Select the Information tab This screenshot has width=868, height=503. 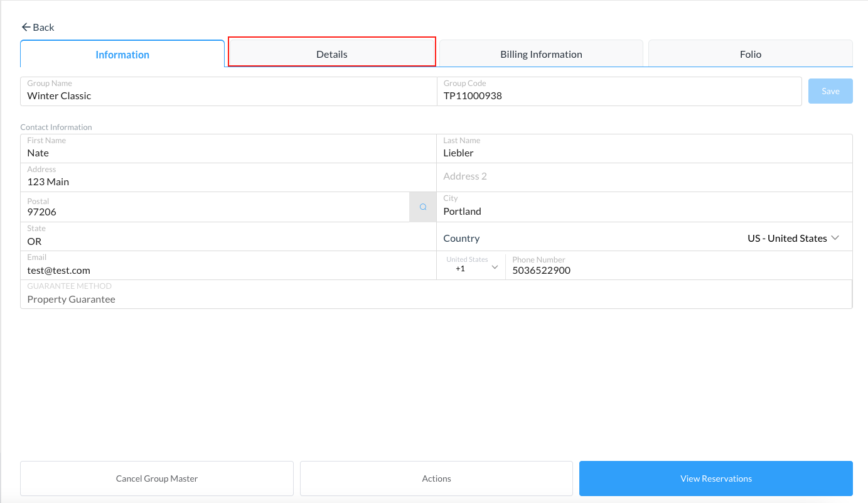[122, 54]
